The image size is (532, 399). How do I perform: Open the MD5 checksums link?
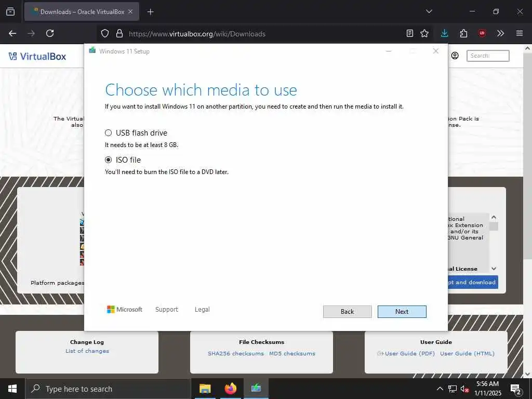(292, 353)
